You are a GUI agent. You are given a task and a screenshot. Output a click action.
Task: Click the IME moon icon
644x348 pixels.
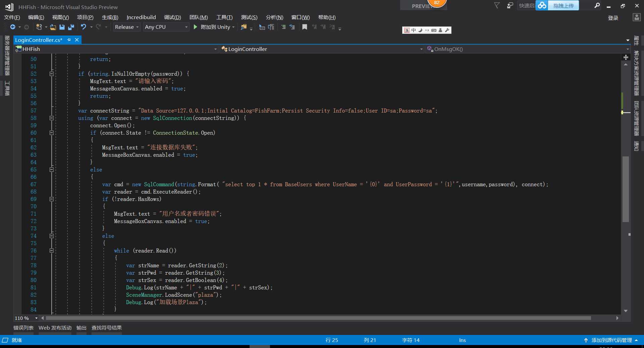[x=420, y=30]
